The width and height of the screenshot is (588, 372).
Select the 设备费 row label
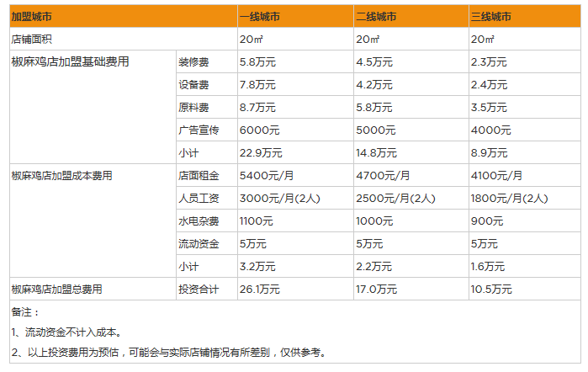tap(193, 85)
